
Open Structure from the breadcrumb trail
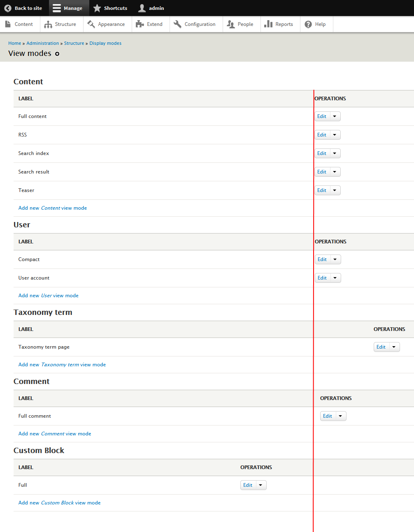(74, 43)
